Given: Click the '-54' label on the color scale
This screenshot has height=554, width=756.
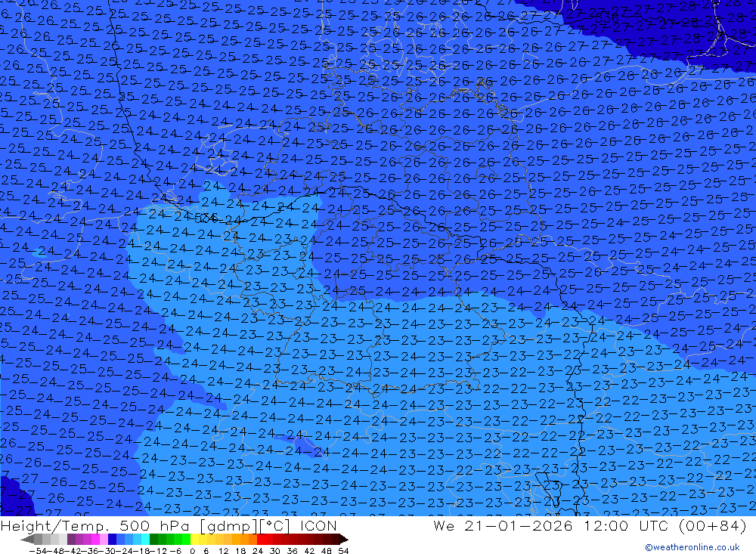Looking at the screenshot, I should click(x=38, y=551).
